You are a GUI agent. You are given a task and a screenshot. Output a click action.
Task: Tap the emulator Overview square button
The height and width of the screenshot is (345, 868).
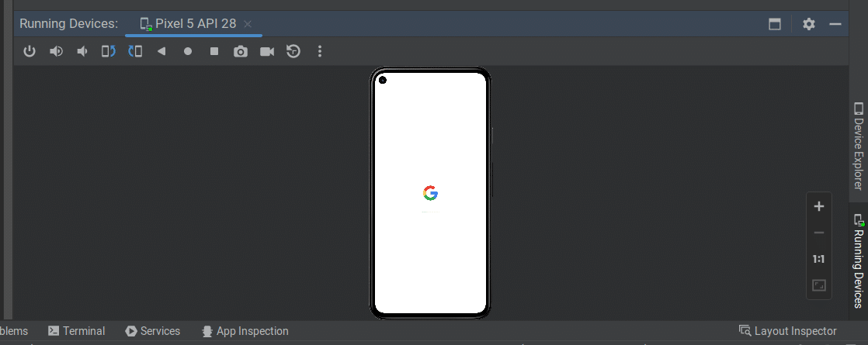click(214, 51)
